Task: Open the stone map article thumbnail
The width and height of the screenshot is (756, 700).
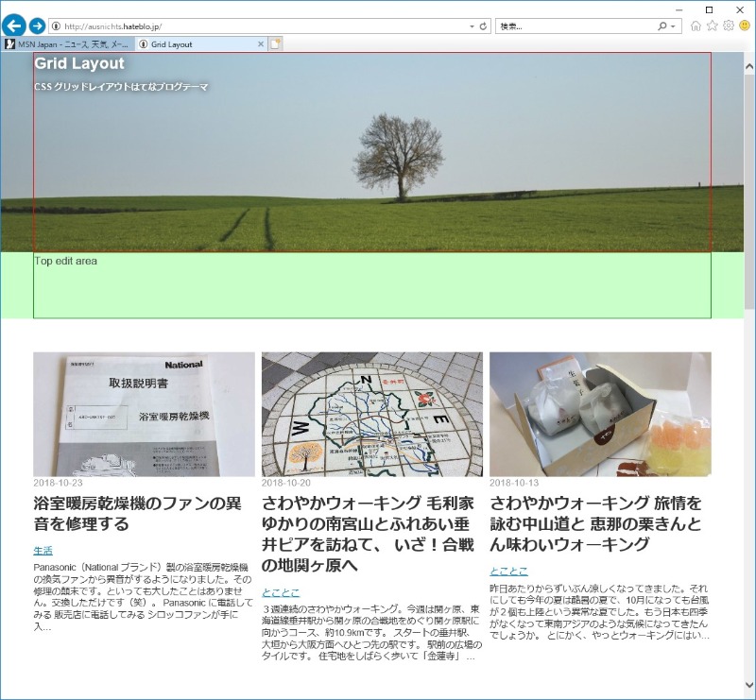Action: 371,414
